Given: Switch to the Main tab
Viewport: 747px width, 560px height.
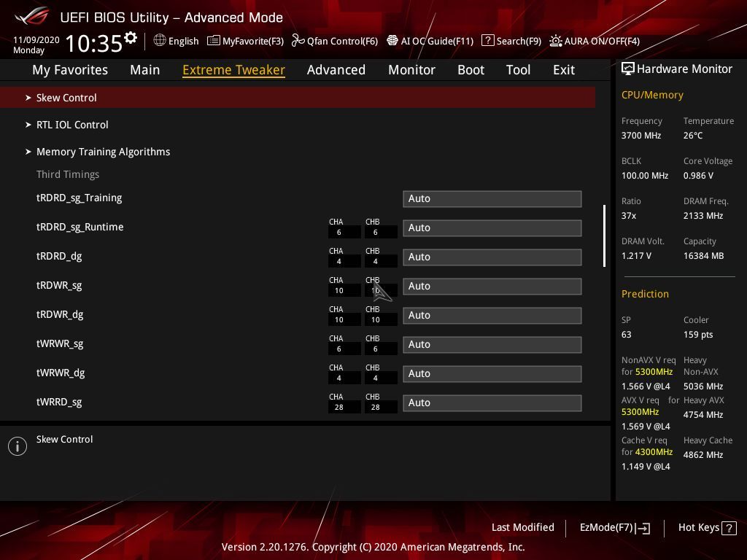Looking at the screenshot, I should (x=145, y=70).
